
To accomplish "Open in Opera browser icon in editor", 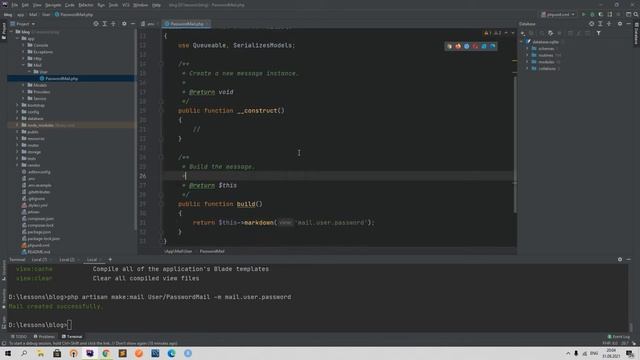I will tap(475, 46).
